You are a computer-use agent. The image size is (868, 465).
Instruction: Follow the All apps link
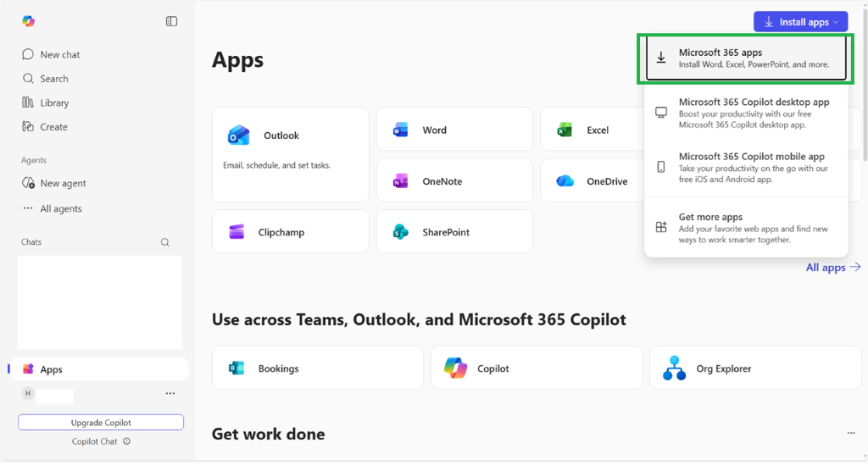click(833, 267)
